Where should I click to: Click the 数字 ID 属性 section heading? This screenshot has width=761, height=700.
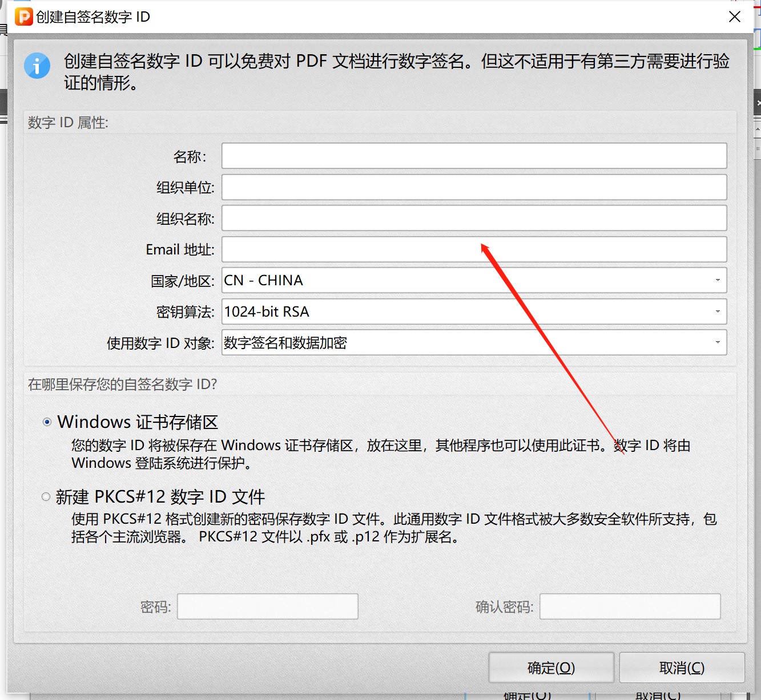point(68,123)
